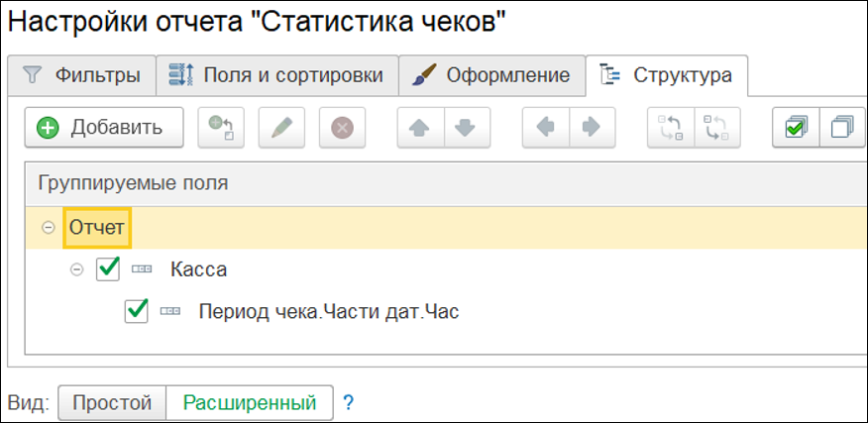
Task: Click the Добавить button
Action: (x=104, y=128)
